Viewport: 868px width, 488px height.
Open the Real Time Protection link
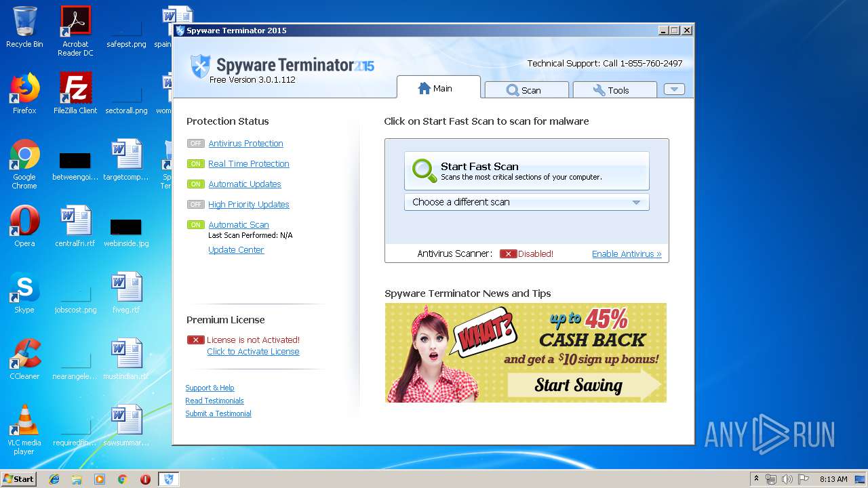(x=249, y=164)
